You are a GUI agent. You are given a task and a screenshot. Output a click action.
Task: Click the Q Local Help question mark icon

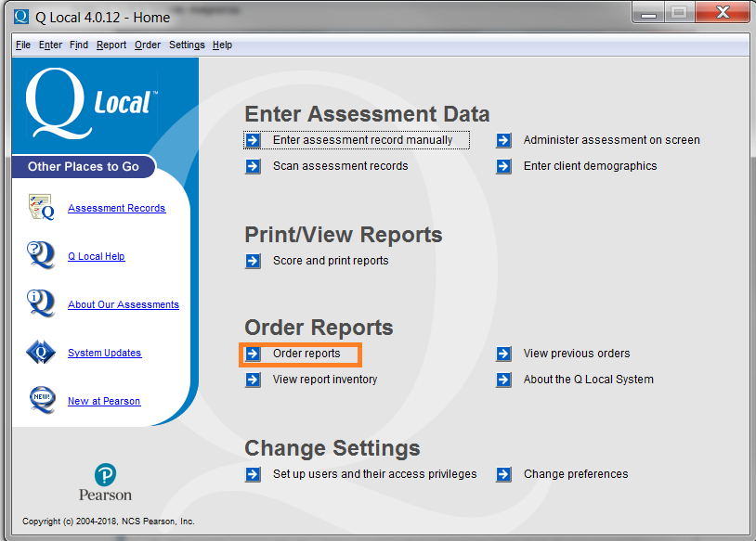pos(39,256)
